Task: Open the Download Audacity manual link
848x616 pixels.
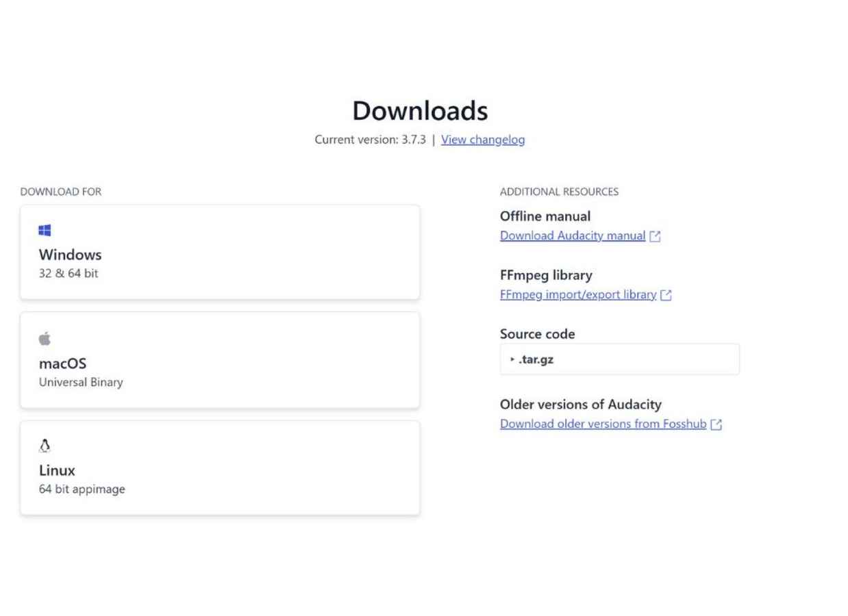Action: point(573,235)
